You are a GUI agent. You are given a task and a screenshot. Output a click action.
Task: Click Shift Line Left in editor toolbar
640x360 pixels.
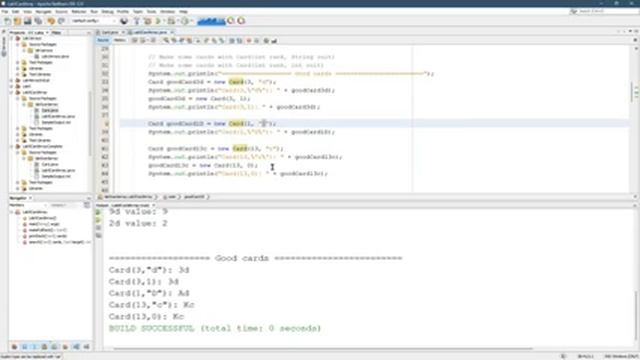pos(232,40)
